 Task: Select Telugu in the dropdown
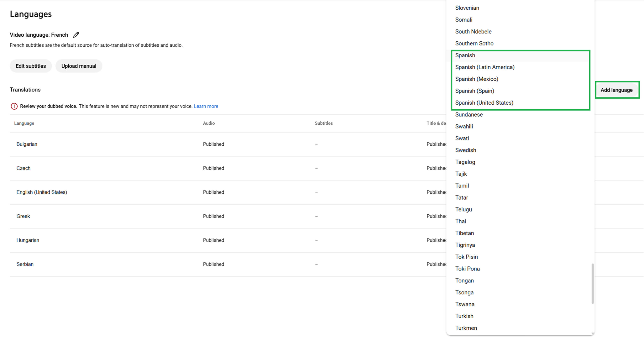click(x=520, y=210)
